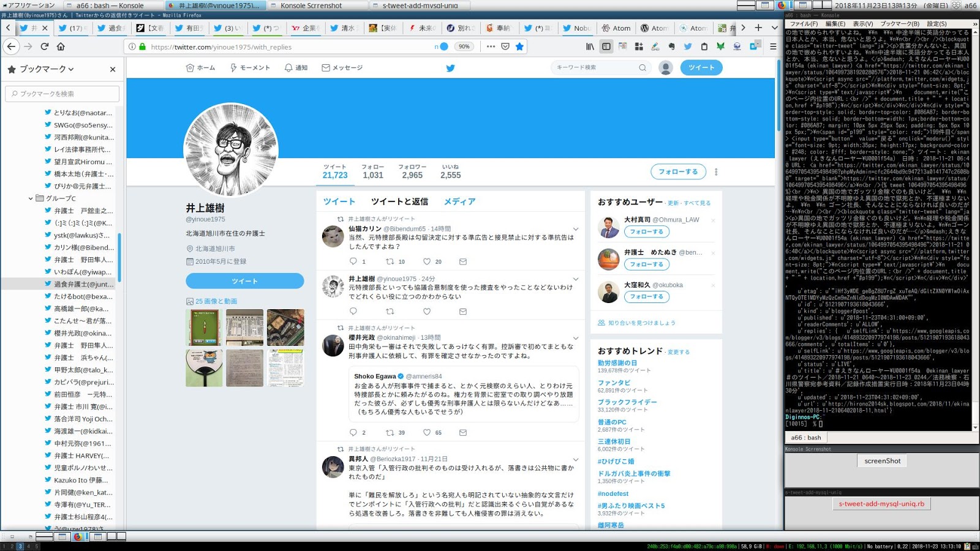Select the メディア timeline tab
The image size is (980, 551).
click(x=459, y=201)
